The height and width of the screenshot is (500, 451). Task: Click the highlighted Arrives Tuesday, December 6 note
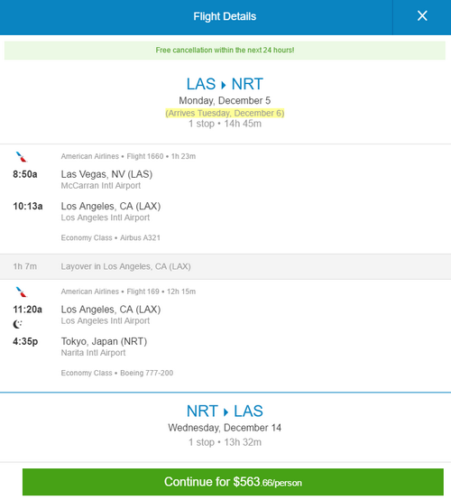pos(225,113)
